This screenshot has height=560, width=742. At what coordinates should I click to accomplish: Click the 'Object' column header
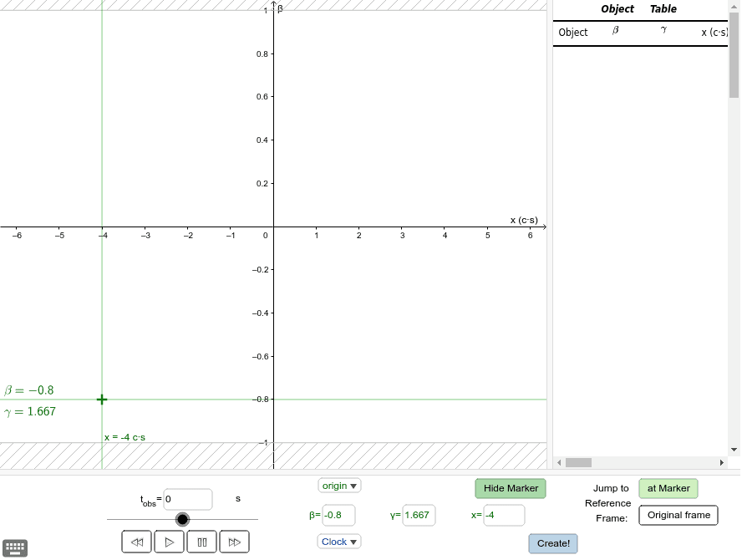[x=572, y=33]
